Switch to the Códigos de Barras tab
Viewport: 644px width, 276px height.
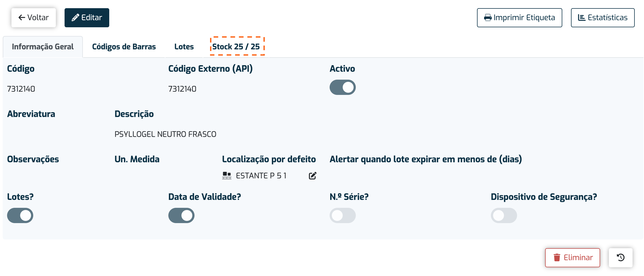coord(124,47)
